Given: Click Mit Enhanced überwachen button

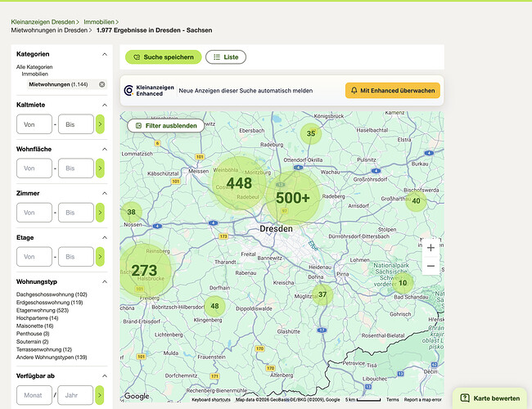Looking at the screenshot, I should pos(393,91).
